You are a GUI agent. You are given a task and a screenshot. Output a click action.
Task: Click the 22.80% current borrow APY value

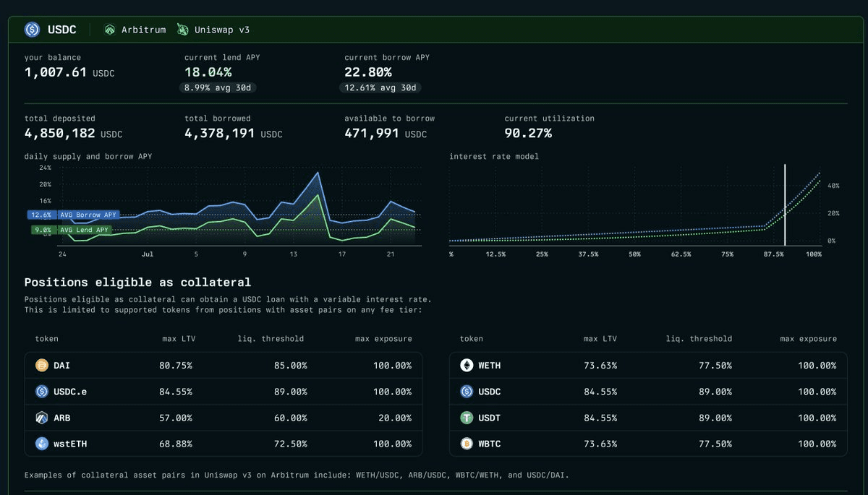click(368, 72)
